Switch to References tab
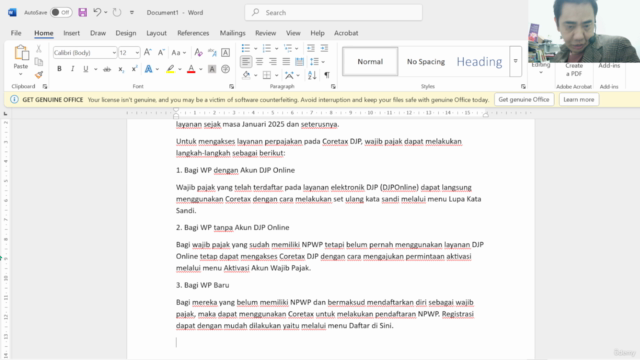 click(x=193, y=33)
